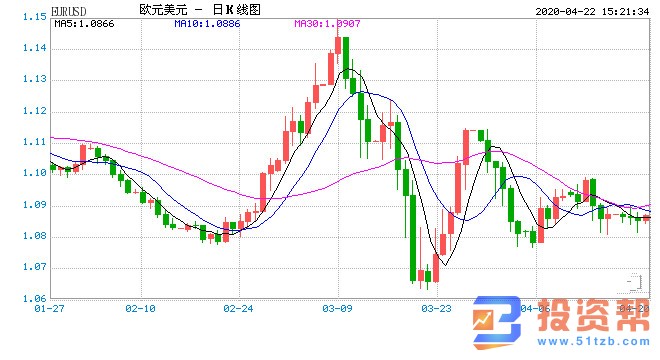The height and width of the screenshot is (360, 660).
Task: Click the 1.10 price axis label
Action: click(35, 173)
